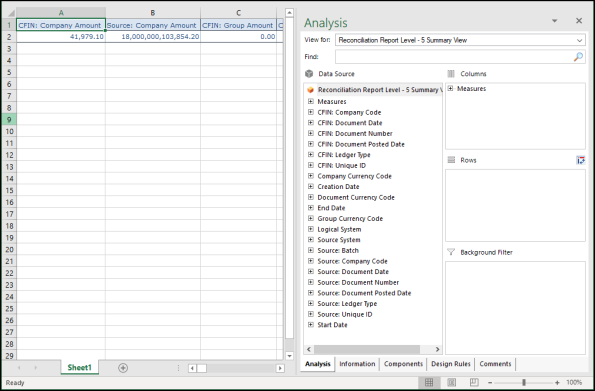Expand the Measures node in Data Source
This screenshot has height=391, width=595.
(x=310, y=101)
